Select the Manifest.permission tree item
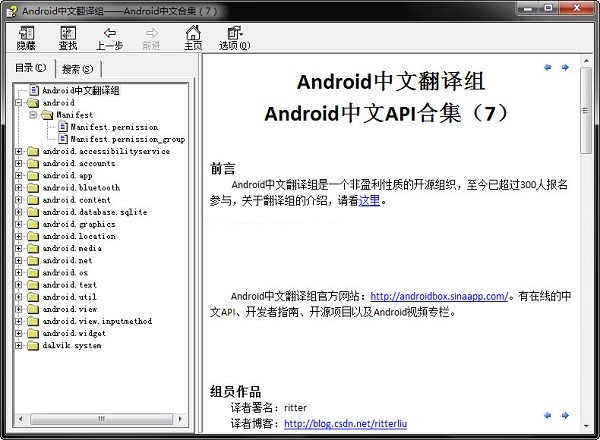This screenshot has width=600, height=440. (x=114, y=127)
